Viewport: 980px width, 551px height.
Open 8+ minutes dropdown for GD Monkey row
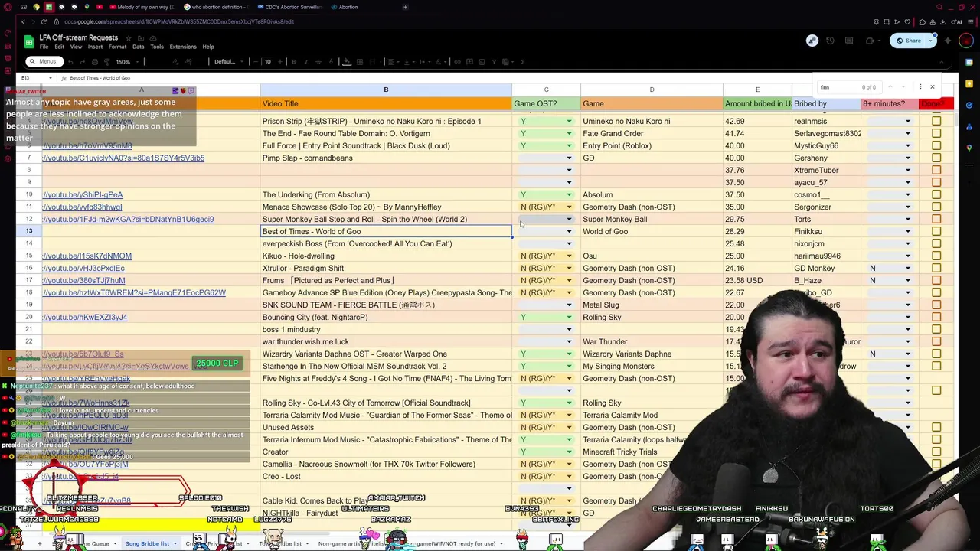click(x=908, y=268)
